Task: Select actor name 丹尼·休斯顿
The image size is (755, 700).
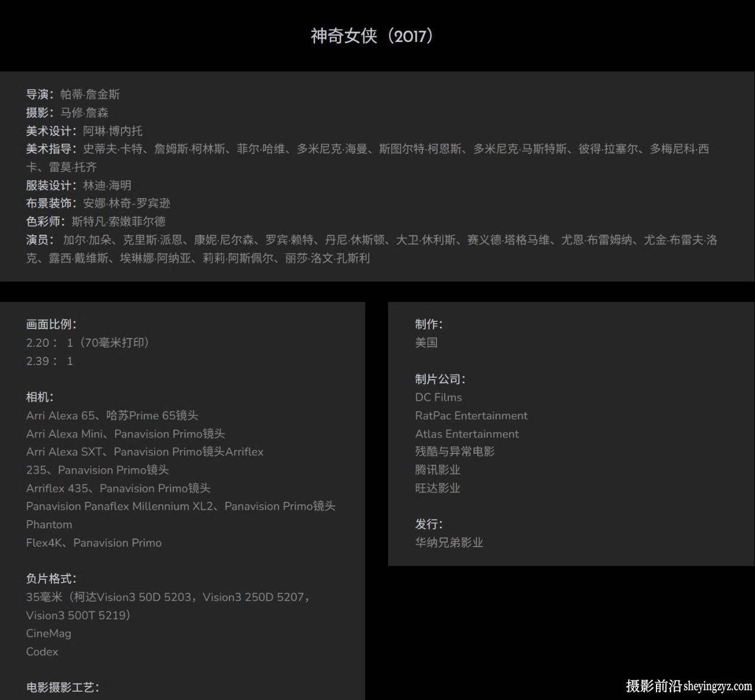Action: pyautogui.click(x=355, y=239)
